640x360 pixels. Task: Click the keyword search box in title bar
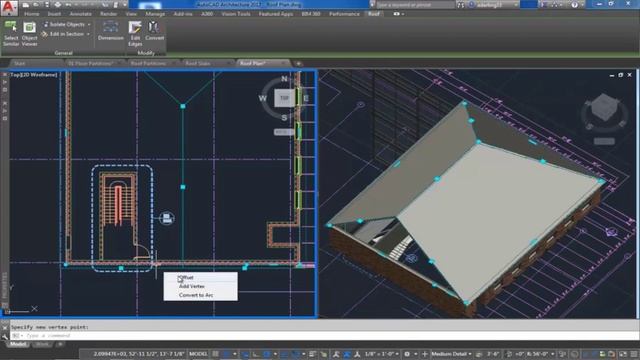tap(415, 5)
